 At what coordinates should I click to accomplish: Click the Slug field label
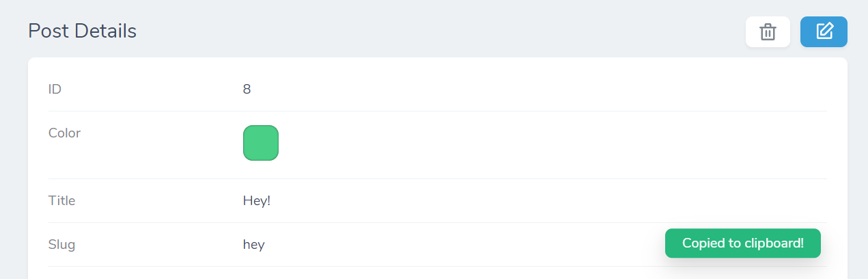(x=61, y=244)
